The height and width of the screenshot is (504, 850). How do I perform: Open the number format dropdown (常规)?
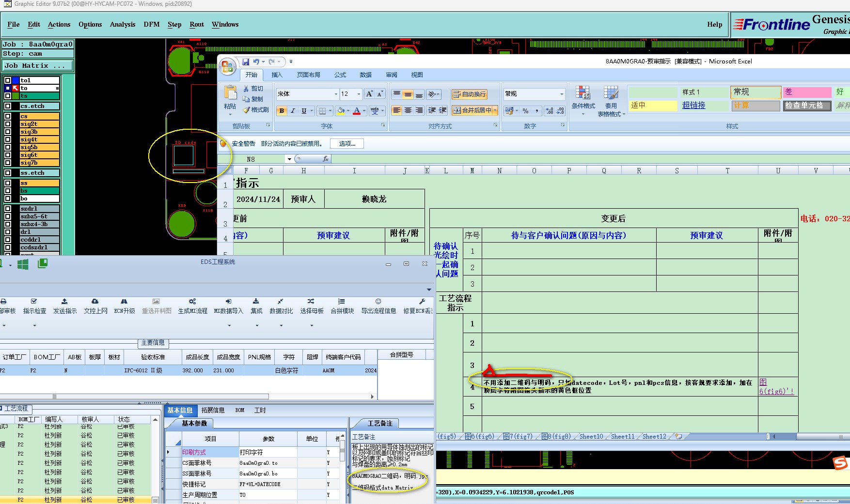pos(562,94)
